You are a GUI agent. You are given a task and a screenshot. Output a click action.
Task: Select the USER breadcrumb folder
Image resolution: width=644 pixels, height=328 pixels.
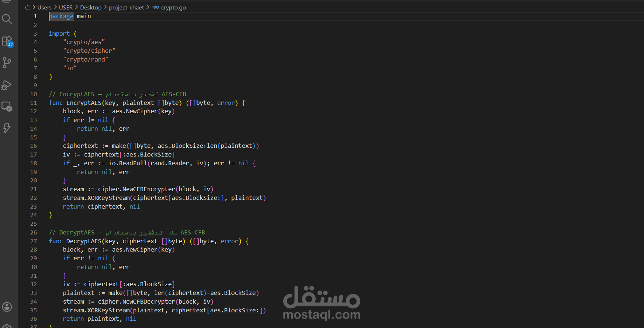[66, 7]
